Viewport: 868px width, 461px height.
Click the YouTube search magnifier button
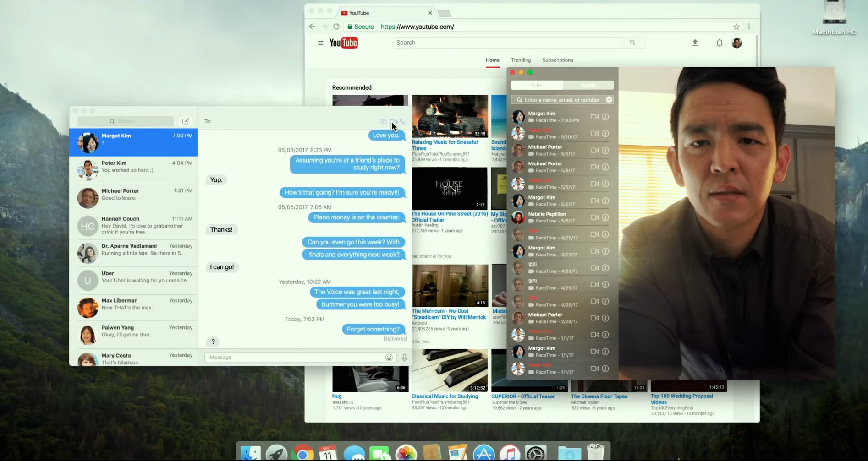point(632,43)
